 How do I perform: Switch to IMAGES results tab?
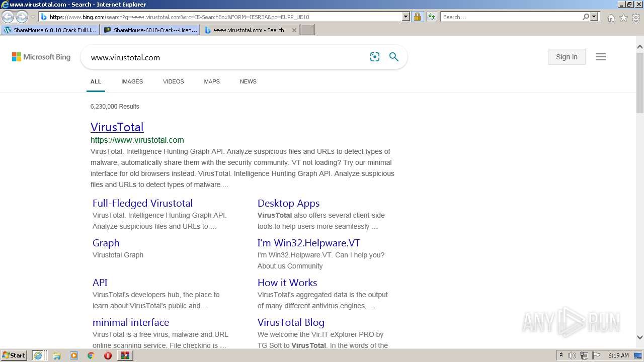tap(132, 81)
